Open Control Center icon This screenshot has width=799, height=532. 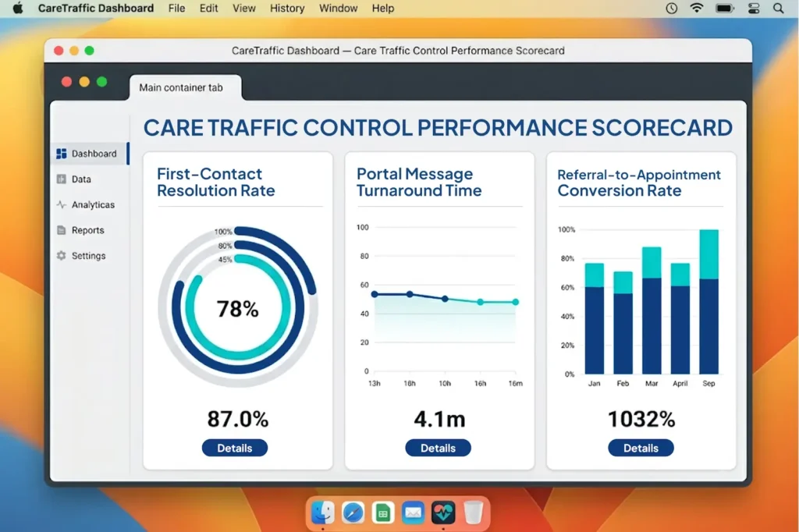754,8
